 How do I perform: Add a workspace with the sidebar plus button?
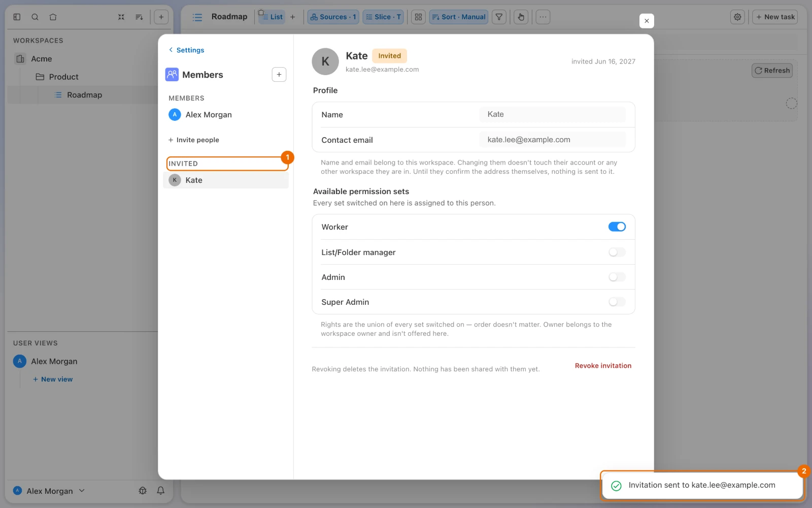[x=161, y=17]
